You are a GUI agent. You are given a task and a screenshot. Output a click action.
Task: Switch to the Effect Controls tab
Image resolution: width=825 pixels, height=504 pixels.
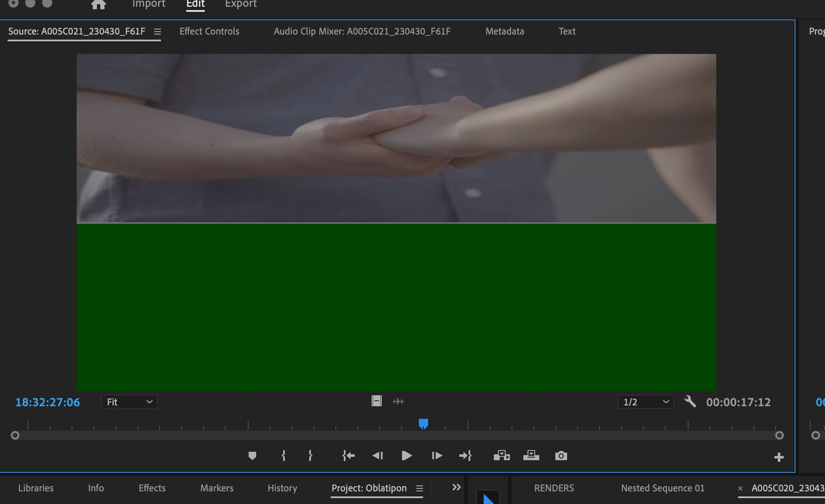pos(209,31)
